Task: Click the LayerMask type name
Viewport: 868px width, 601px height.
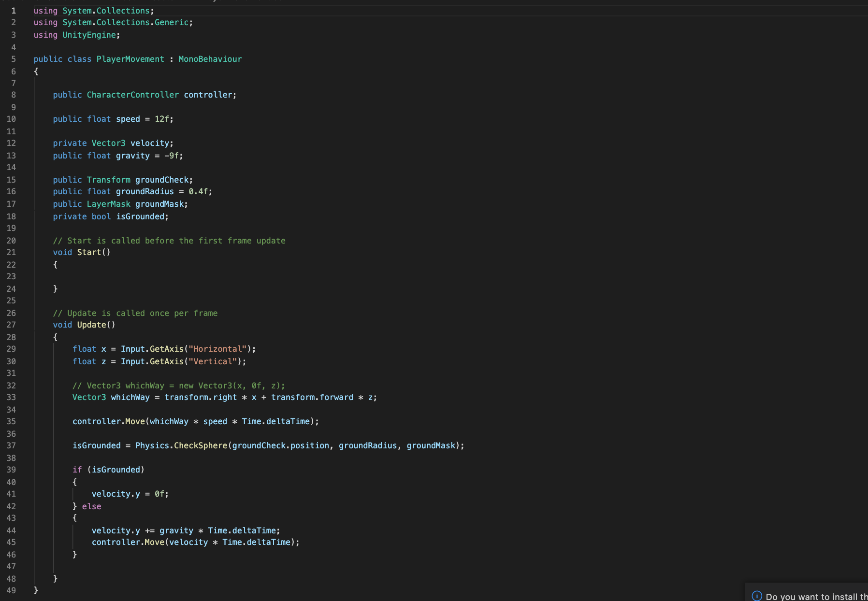Action: click(x=109, y=204)
